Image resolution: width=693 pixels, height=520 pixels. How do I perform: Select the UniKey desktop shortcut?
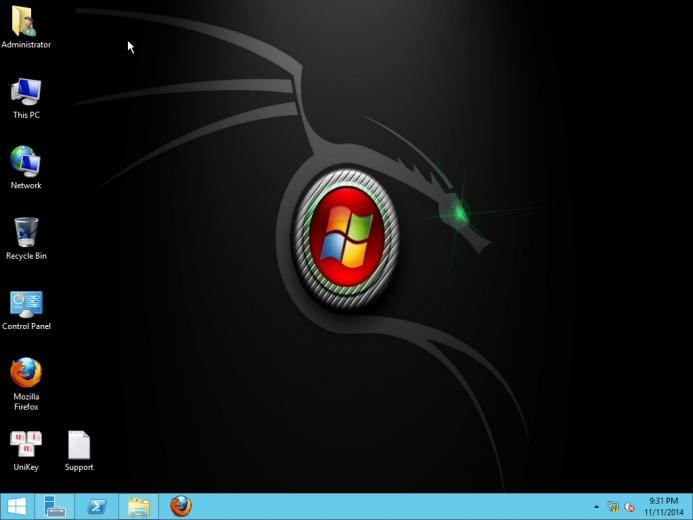[26, 451]
